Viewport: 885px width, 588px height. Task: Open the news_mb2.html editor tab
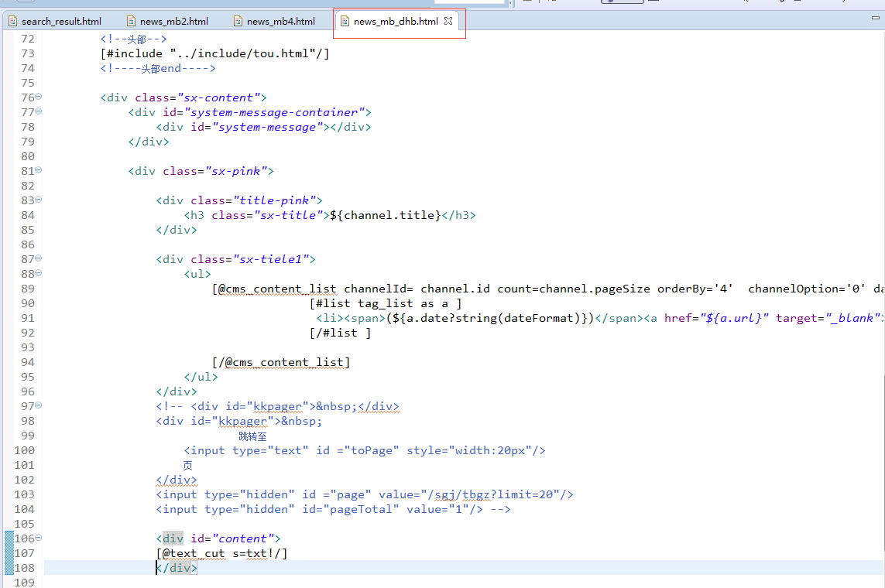(x=173, y=22)
